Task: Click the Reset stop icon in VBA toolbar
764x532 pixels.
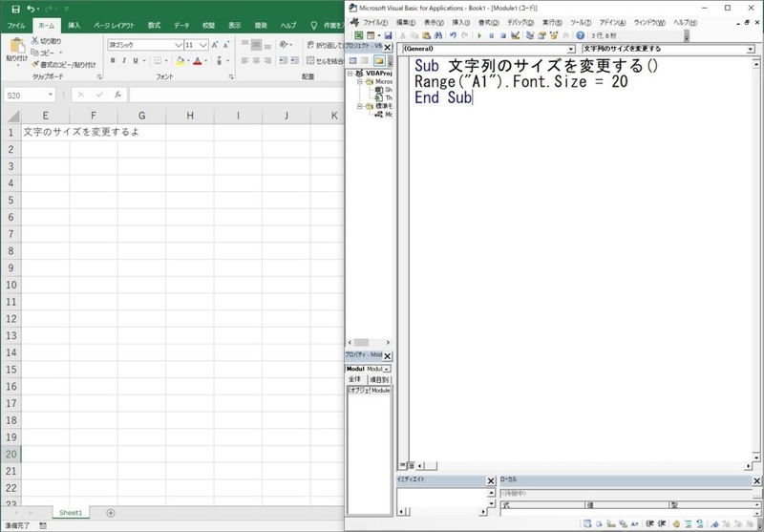Action: pyautogui.click(x=503, y=35)
